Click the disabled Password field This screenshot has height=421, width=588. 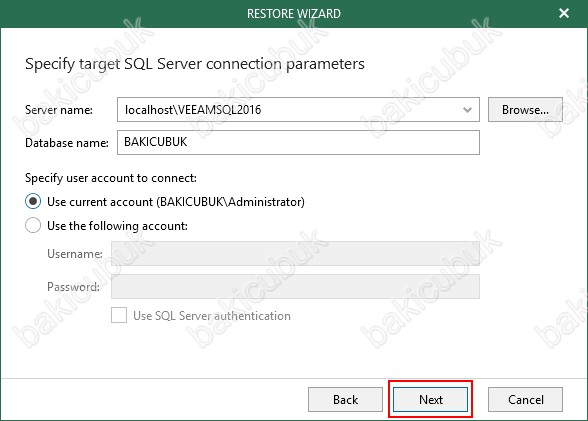click(x=295, y=286)
